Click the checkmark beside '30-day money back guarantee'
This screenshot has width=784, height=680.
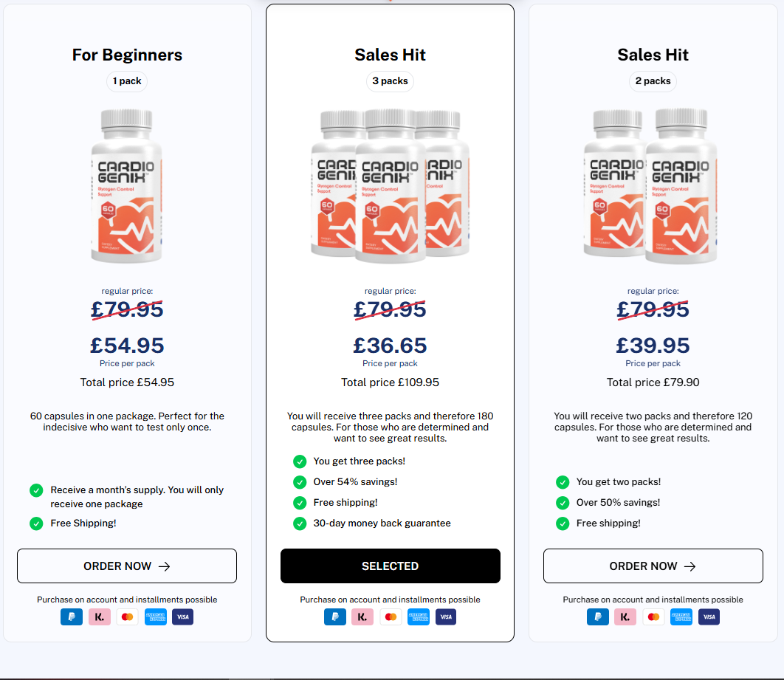(x=300, y=523)
